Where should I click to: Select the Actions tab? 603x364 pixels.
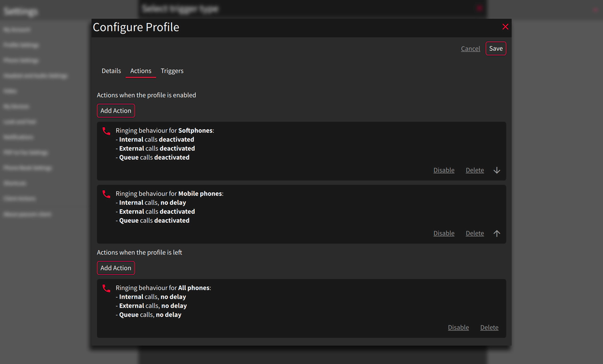pyautogui.click(x=140, y=71)
